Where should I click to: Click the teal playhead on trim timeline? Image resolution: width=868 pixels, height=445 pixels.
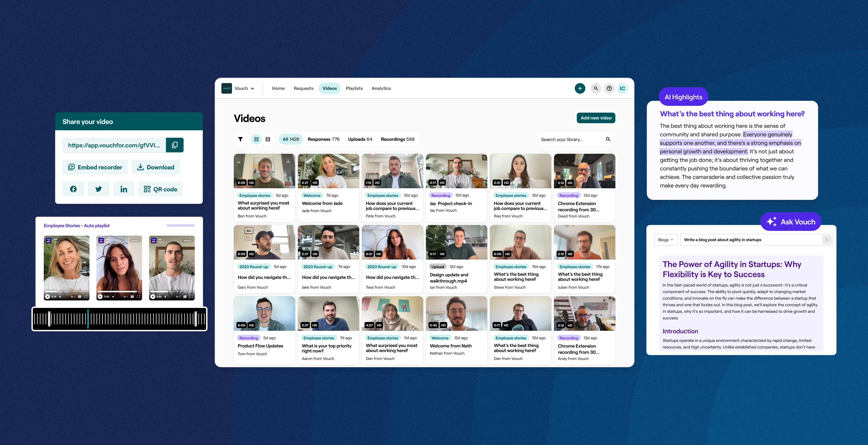coord(88,318)
